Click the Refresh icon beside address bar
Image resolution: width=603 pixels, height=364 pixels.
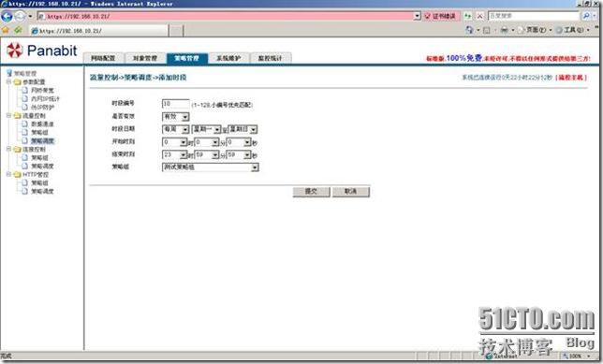point(467,16)
